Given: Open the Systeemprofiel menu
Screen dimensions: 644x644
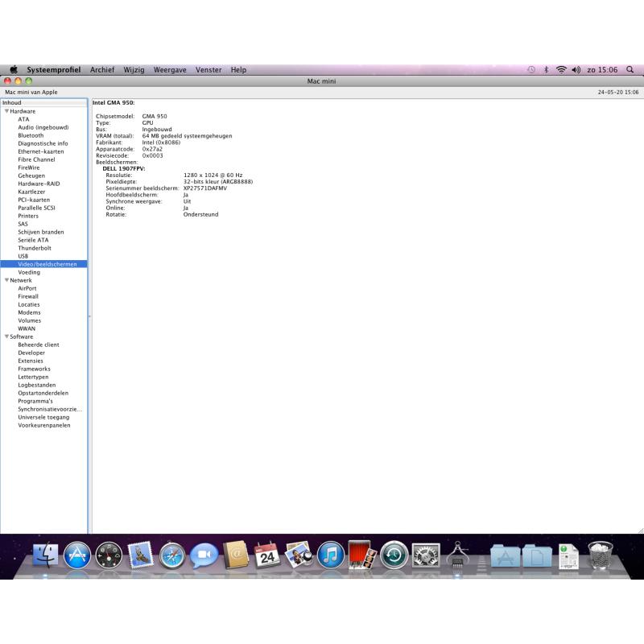Looking at the screenshot, I should coord(54,70).
